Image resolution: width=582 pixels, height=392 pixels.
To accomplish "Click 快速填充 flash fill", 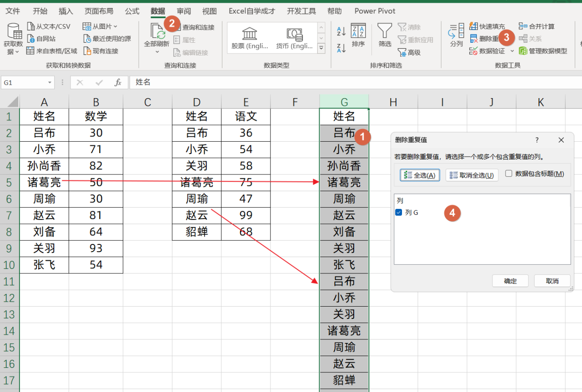I will [x=487, y=26].
